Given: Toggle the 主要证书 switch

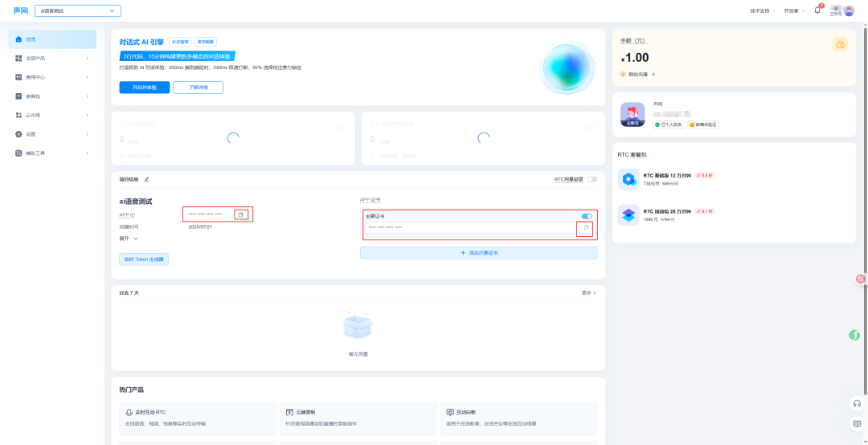Looking at the screenshot, I should tap(587, 216).
